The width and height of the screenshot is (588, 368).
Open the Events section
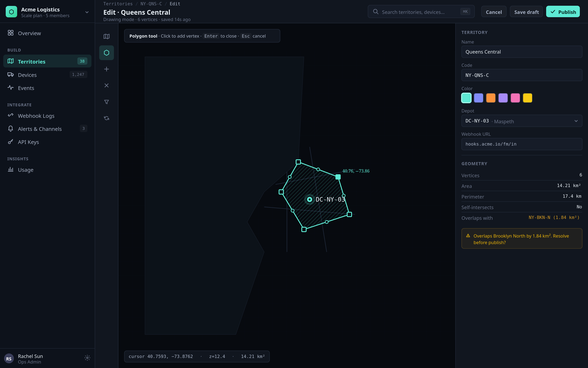47,88
